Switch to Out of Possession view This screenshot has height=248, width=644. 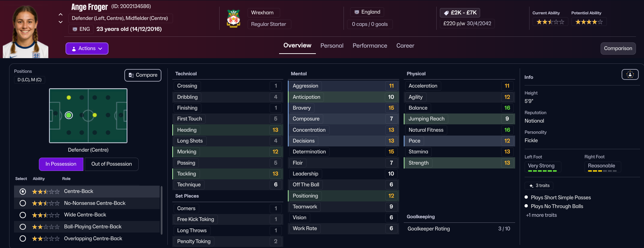pyautogui.click(x=111, y=164)
